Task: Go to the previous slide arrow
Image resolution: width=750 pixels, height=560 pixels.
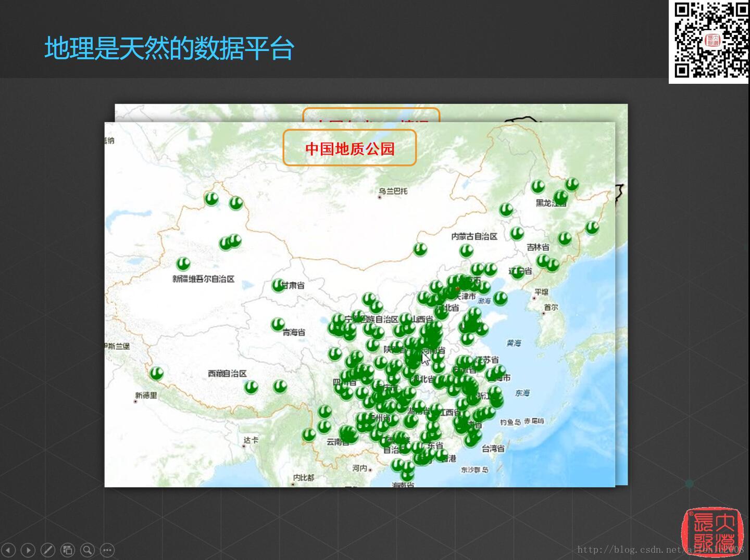Action: click(9, 550)
